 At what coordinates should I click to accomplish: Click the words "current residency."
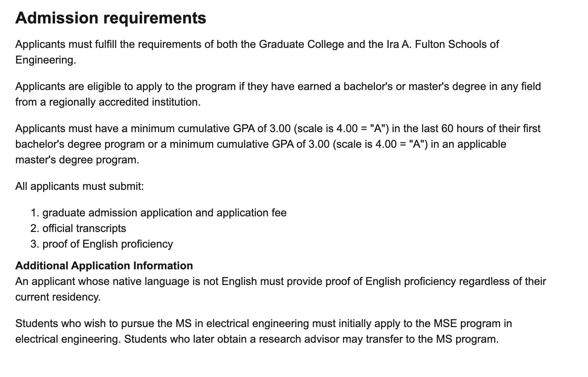(x=58, y=297)
